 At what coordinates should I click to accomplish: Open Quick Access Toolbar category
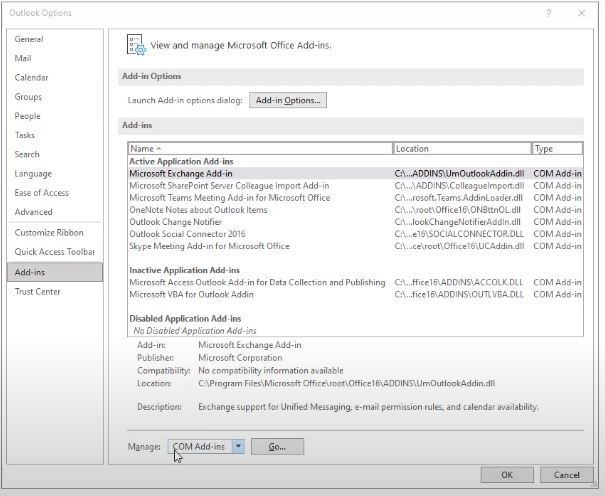click(54, 252)
